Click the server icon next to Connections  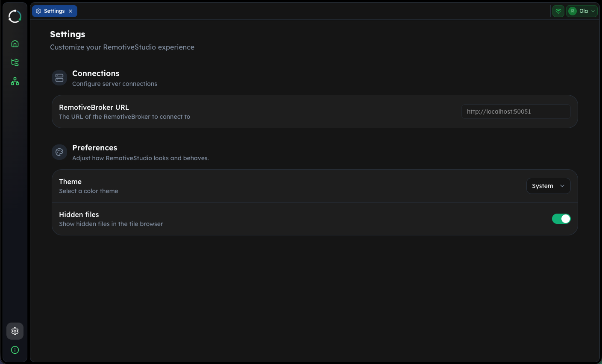(59, 77)
